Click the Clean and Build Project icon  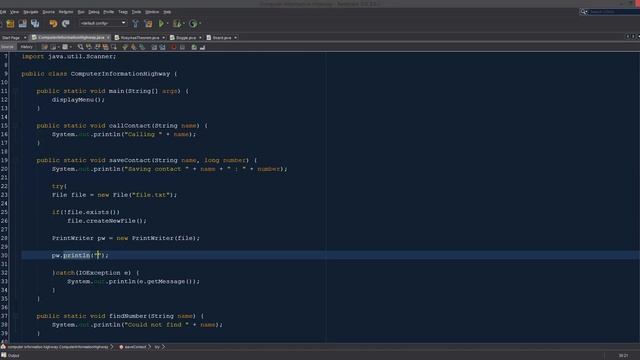148,24
